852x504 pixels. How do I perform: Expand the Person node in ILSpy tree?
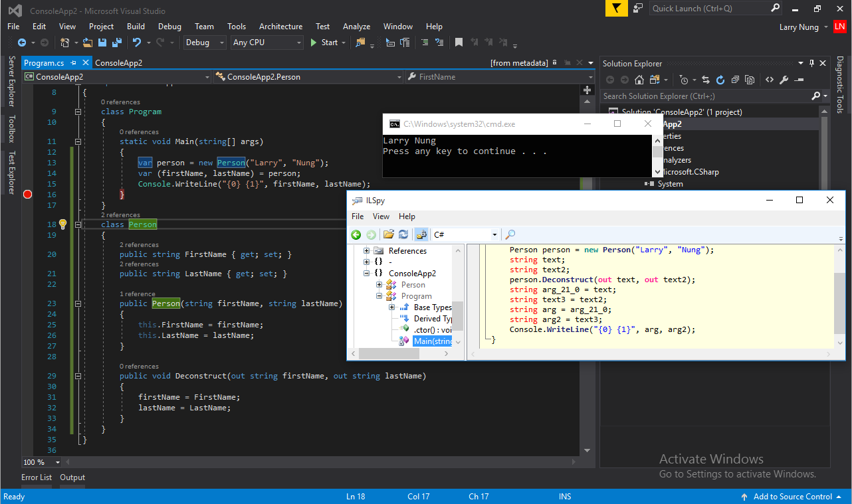[x=379, y=285]
